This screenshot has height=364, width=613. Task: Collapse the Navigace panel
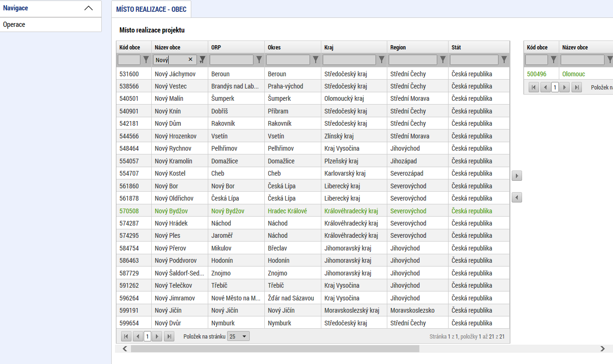pyautogui.click(x=88, y=8)
